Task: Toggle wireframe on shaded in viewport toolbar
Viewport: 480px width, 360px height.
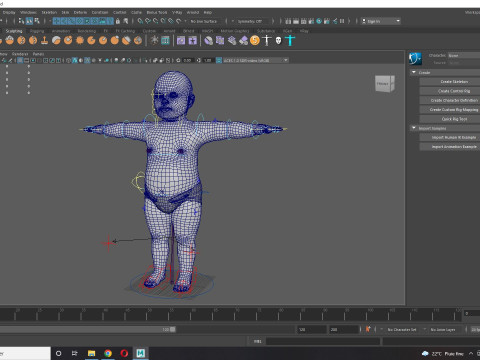Action: (87, 60)
